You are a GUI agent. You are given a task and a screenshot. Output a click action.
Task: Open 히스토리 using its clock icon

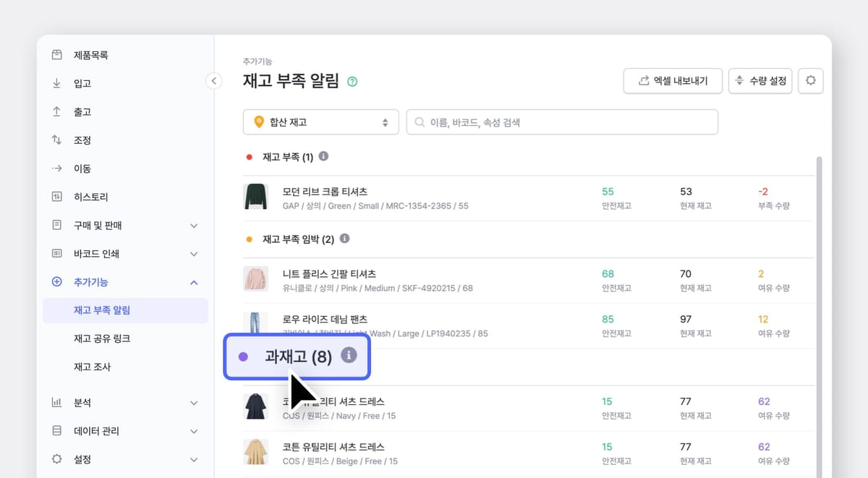(x=56, y=196)
